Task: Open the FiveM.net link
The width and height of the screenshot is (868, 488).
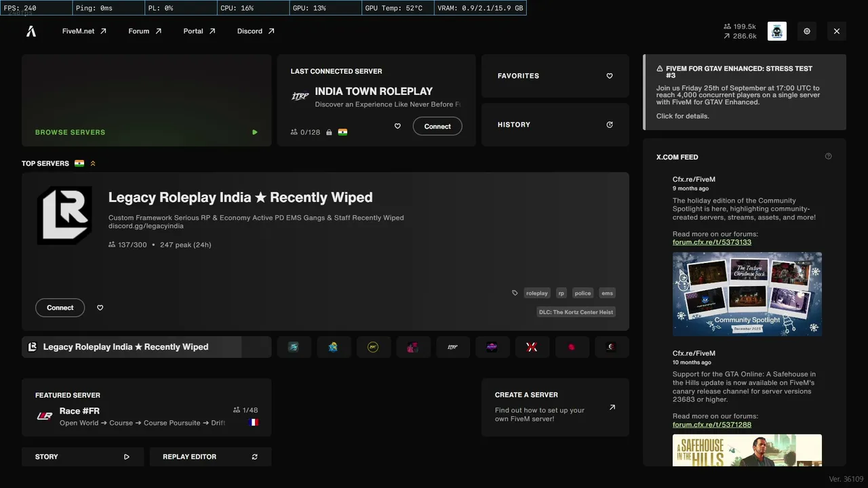Action: (x=84, y=31)
